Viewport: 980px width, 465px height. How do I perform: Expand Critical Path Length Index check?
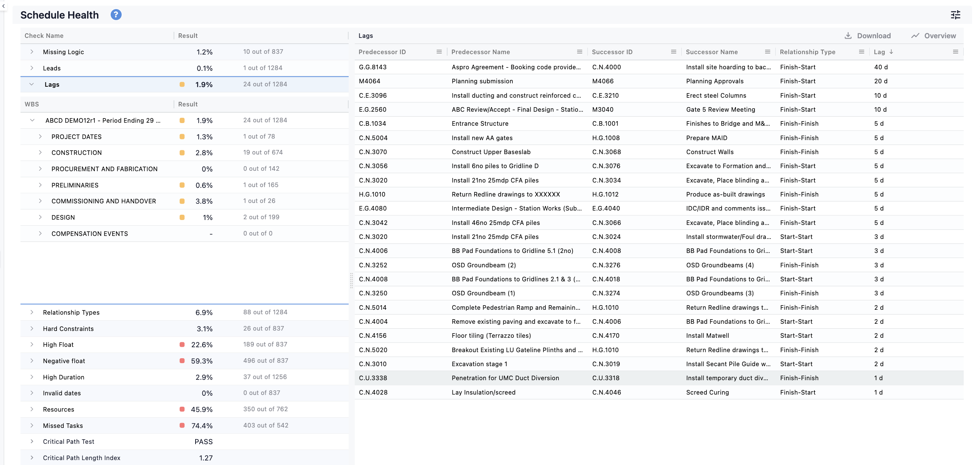pos(32,458)
